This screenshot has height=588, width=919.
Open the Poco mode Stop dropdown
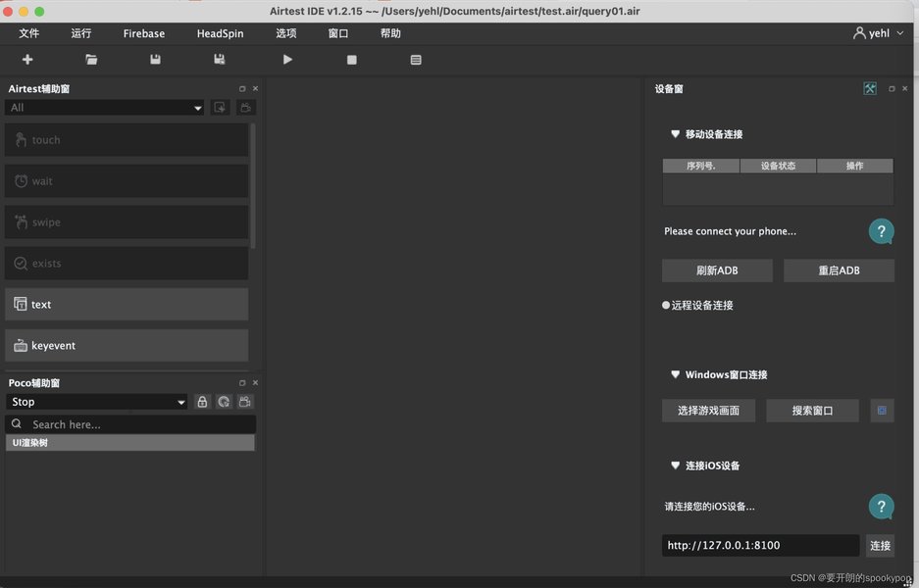point(97,402)
